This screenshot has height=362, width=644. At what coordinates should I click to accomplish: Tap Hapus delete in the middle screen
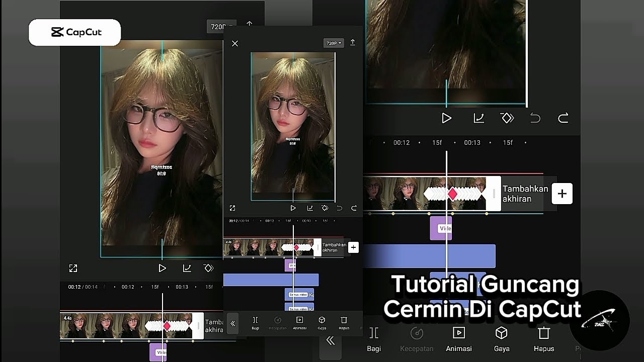tap(344, 323)
